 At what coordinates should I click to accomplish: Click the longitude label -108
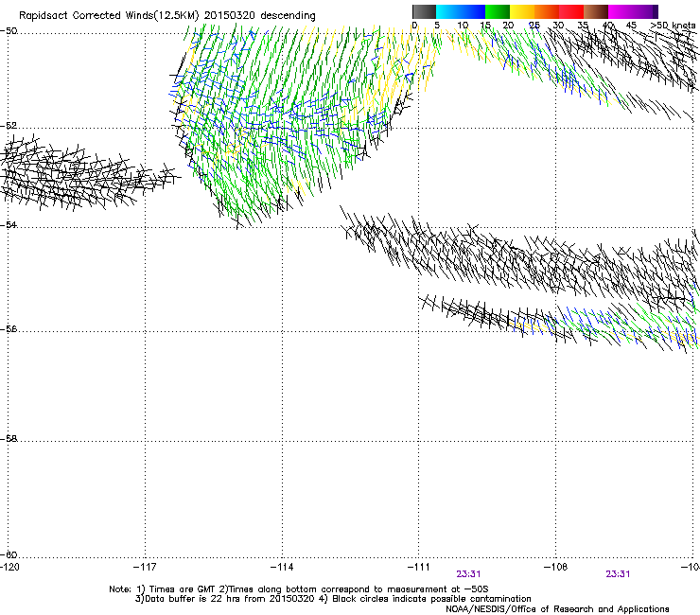point(556,567)
